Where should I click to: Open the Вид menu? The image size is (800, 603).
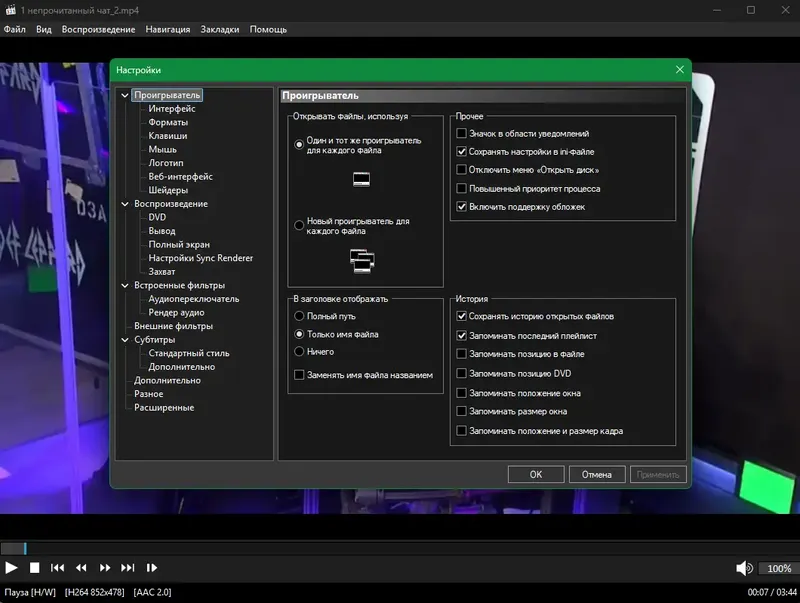click(x=44, y=30)
